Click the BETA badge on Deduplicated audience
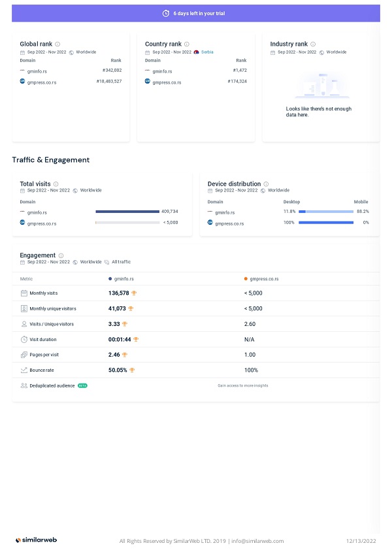392x554 pixels. 82,385
